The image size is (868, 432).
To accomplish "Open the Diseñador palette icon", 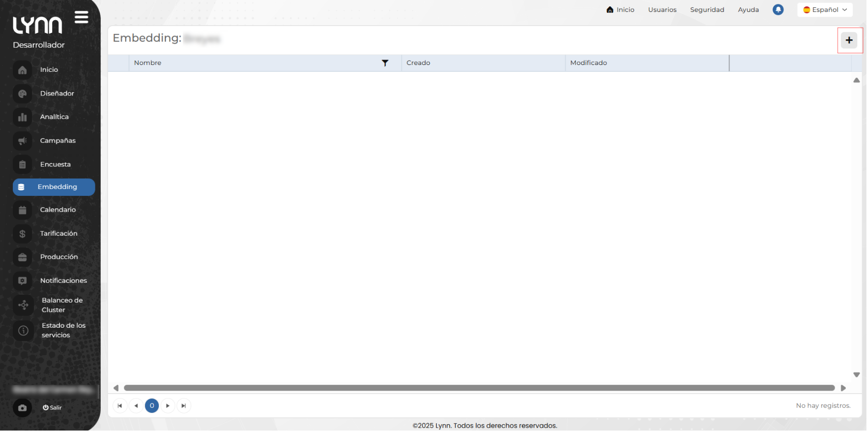I will [23, 93].
